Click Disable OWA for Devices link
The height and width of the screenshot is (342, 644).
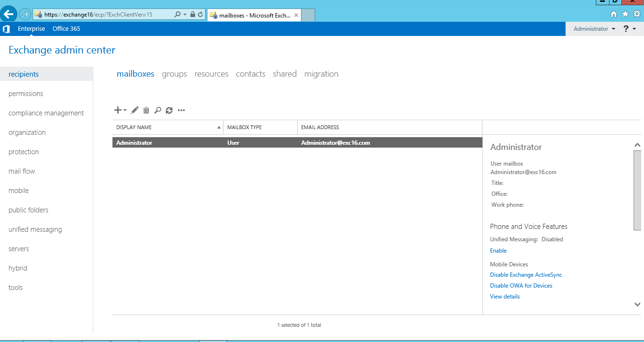521,286
